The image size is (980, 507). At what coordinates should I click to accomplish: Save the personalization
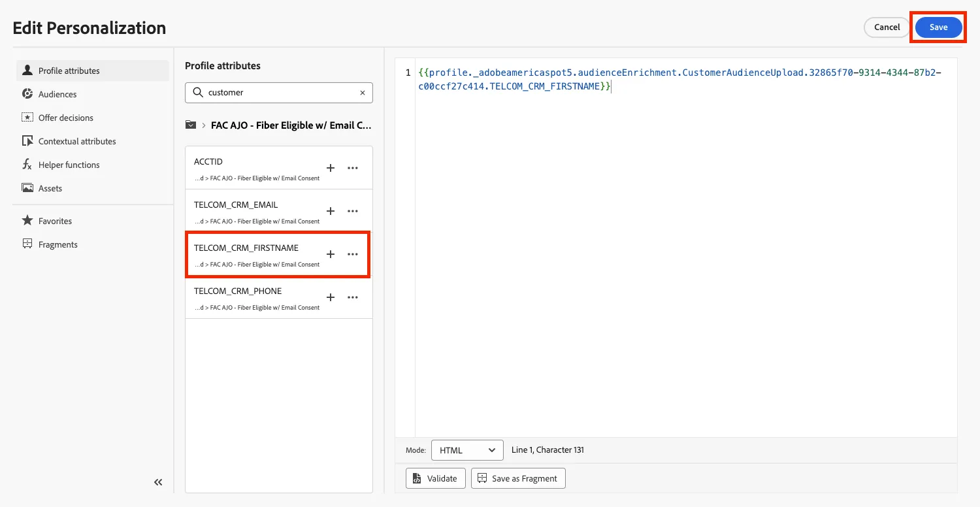[x=938, y=27]
